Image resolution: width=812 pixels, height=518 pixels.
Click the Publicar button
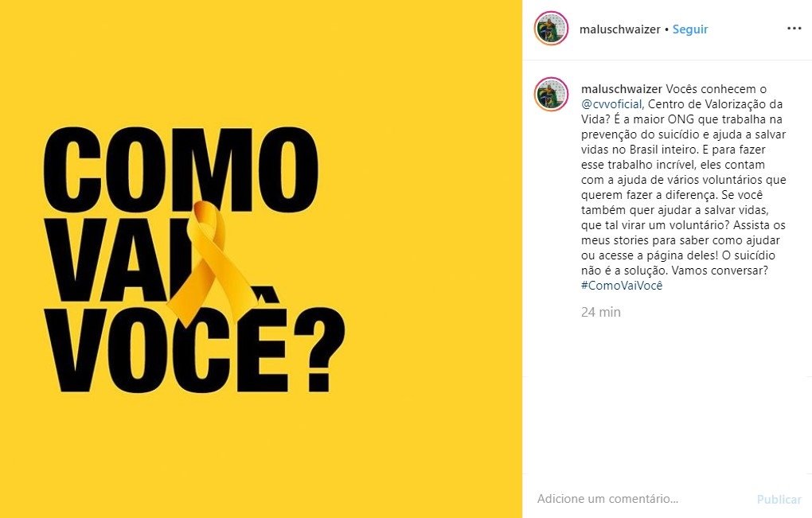pyautogui.click(x=779, y=500)
